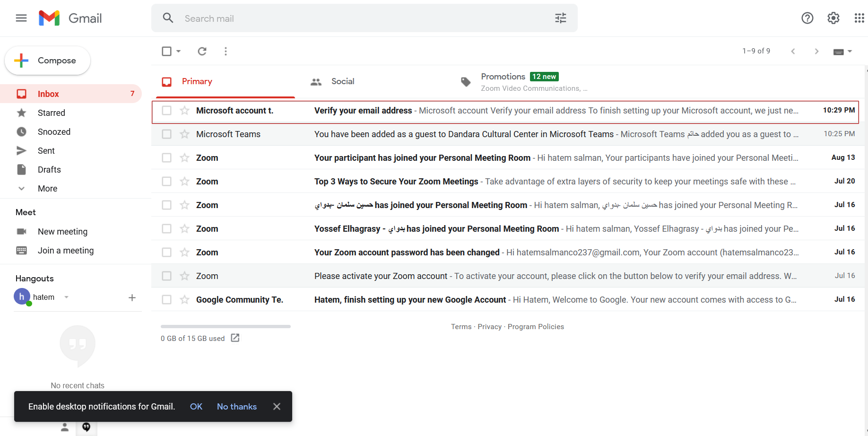Screen dimensions: 868x436
Task: Click the refresh inbox icon
Action: click(x=202, y=51)
